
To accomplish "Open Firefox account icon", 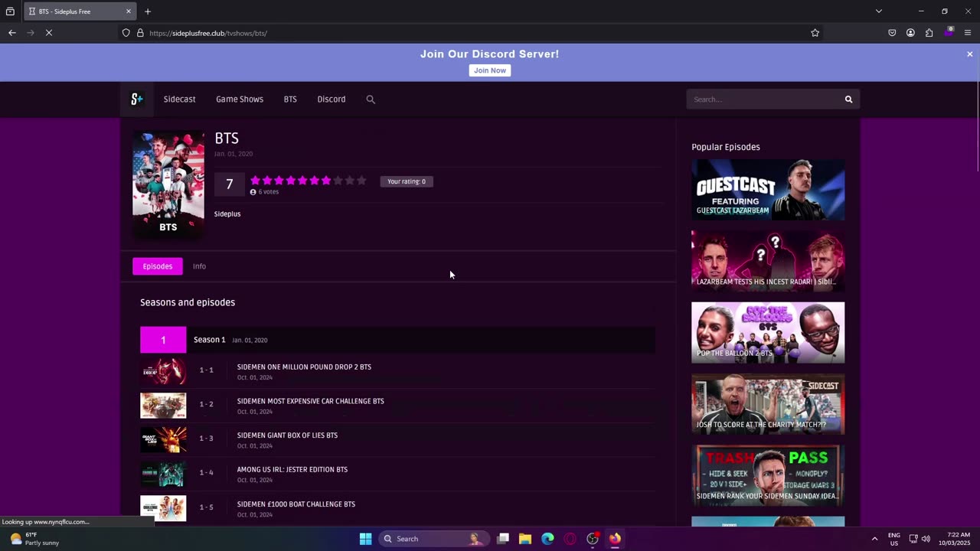I will point(910,33).
